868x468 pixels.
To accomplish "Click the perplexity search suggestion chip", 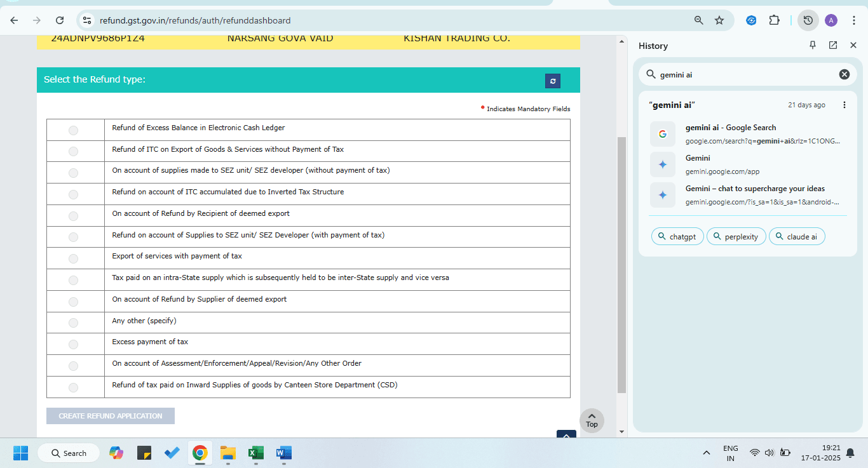I will (x=736, y=236).
